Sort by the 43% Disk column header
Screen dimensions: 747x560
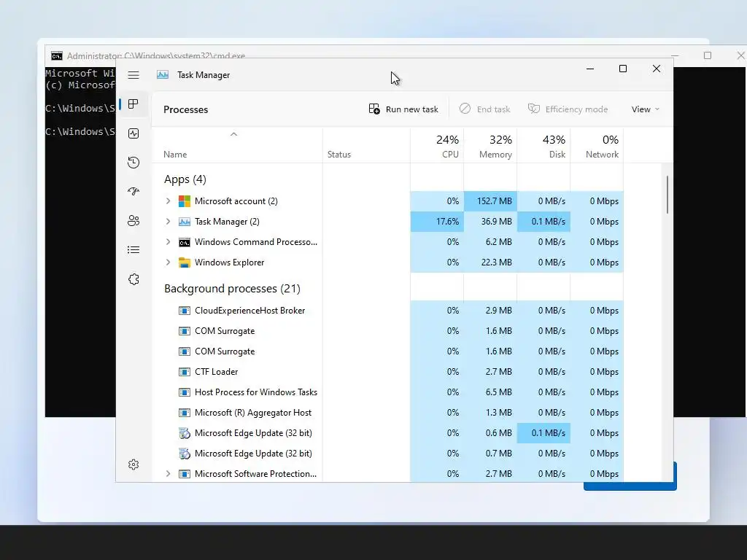[543, 147]
